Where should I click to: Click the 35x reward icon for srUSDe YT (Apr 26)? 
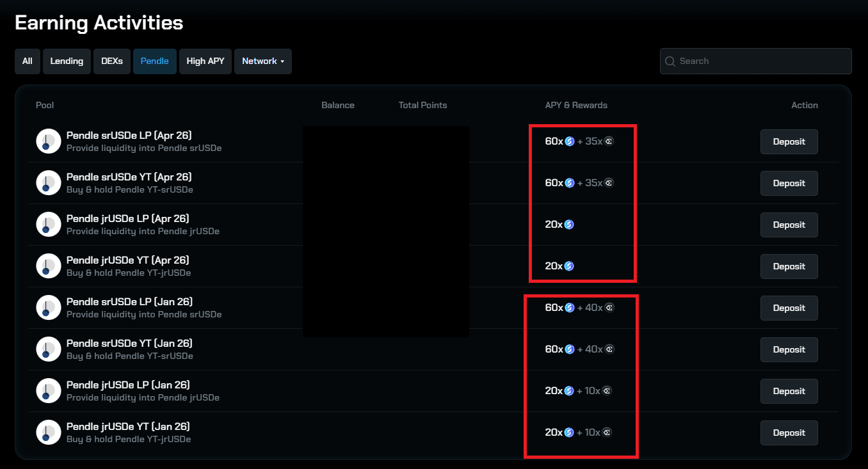pyautogui.click(x=609, y=183)
